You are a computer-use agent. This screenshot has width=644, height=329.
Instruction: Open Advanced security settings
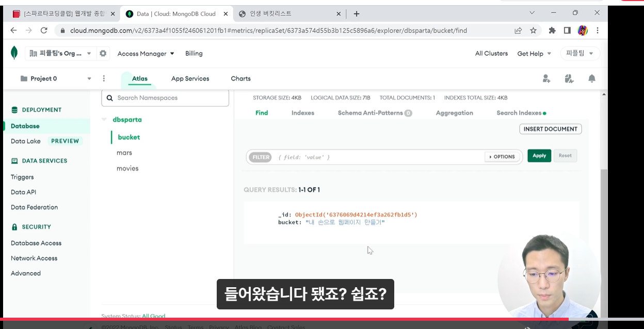point(26,273)
